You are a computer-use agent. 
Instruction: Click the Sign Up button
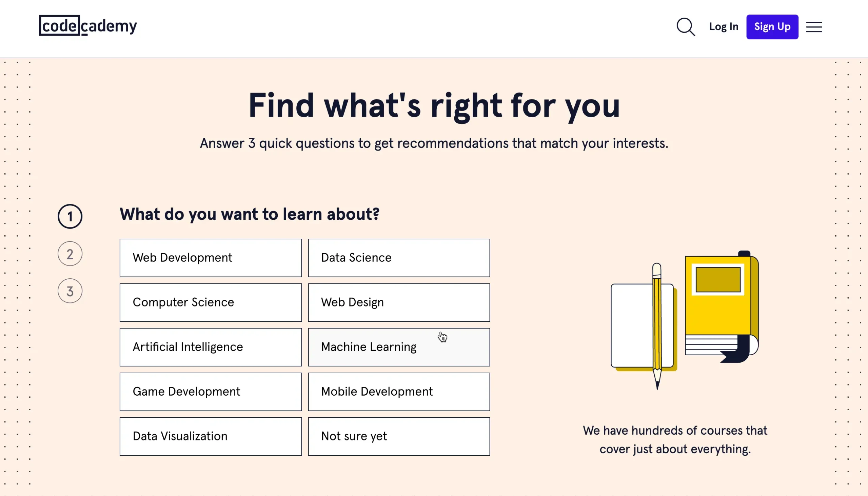coord(772,26)
